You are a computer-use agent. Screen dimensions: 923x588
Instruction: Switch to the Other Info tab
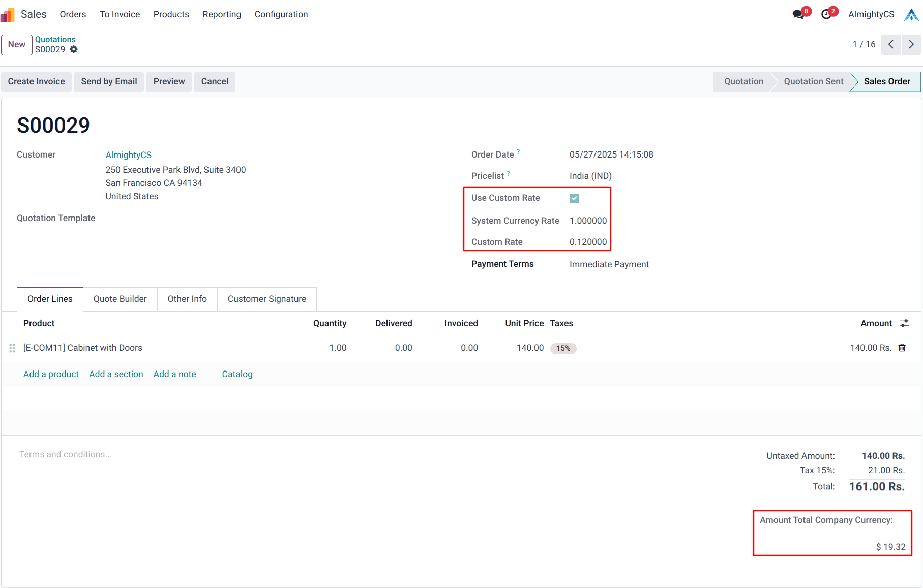[187, 299]
